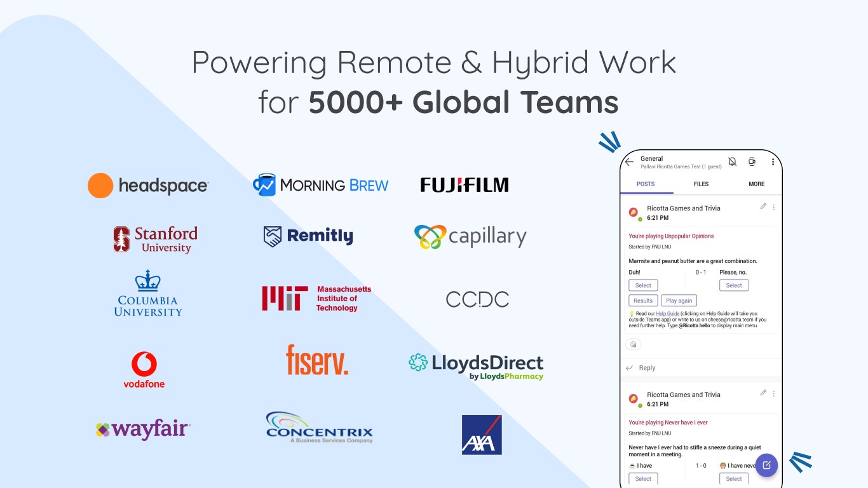
Task: Click Ricotta avatar on Never have I ever post
Action: tap(634, 399)
